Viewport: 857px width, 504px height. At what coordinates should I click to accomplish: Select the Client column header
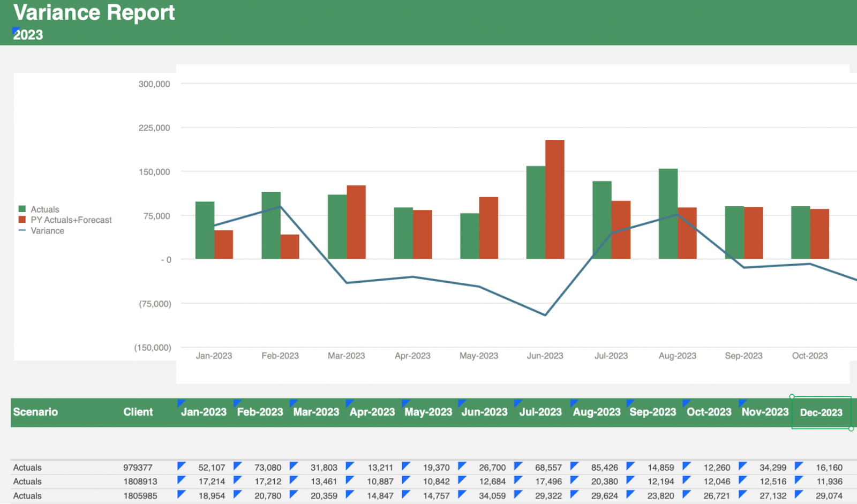tap(138, 412)
